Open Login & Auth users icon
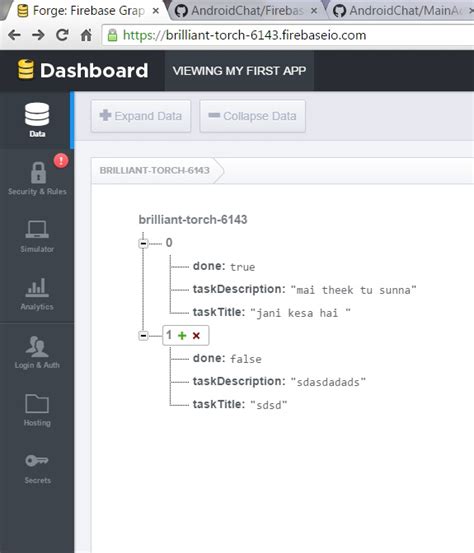Viewport: 474px width, 553px height. point(37,346)
